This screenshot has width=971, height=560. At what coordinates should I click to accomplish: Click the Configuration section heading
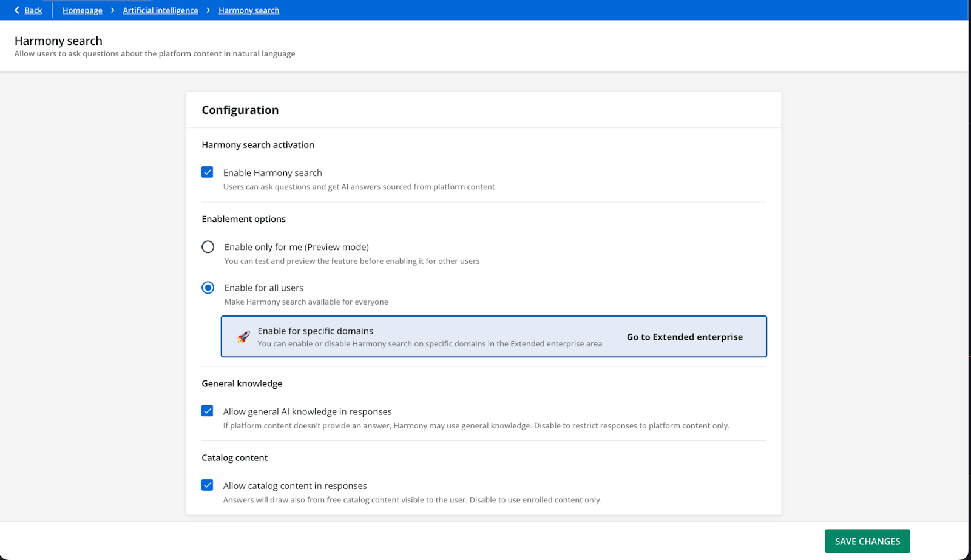(x=240, y=110)
